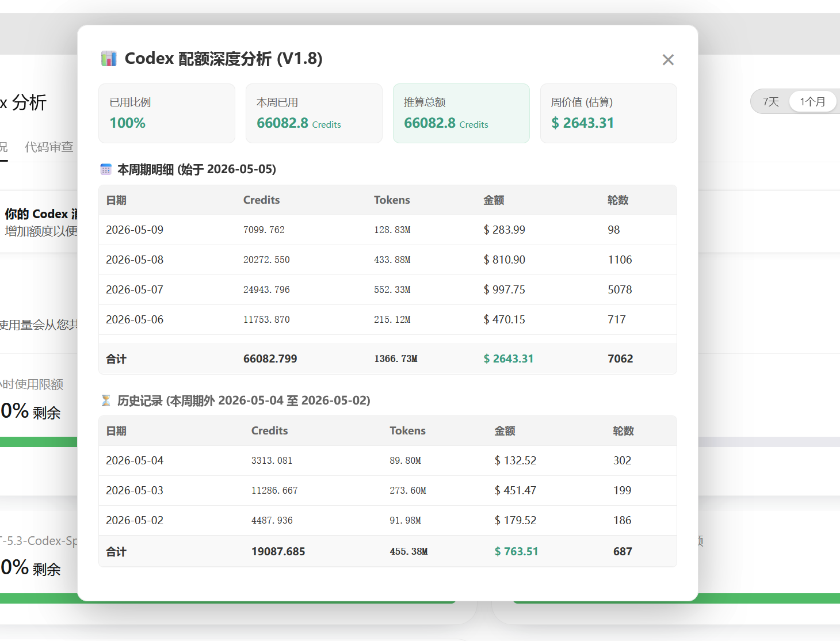Screen dimensions: 840x641
Task: Click the 2026-05-06 date cell
Action: pyautogui.click(x=135, y=319)
